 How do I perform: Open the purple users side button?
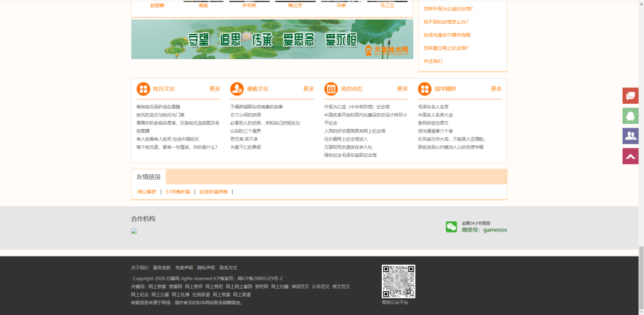click(630, 136)
